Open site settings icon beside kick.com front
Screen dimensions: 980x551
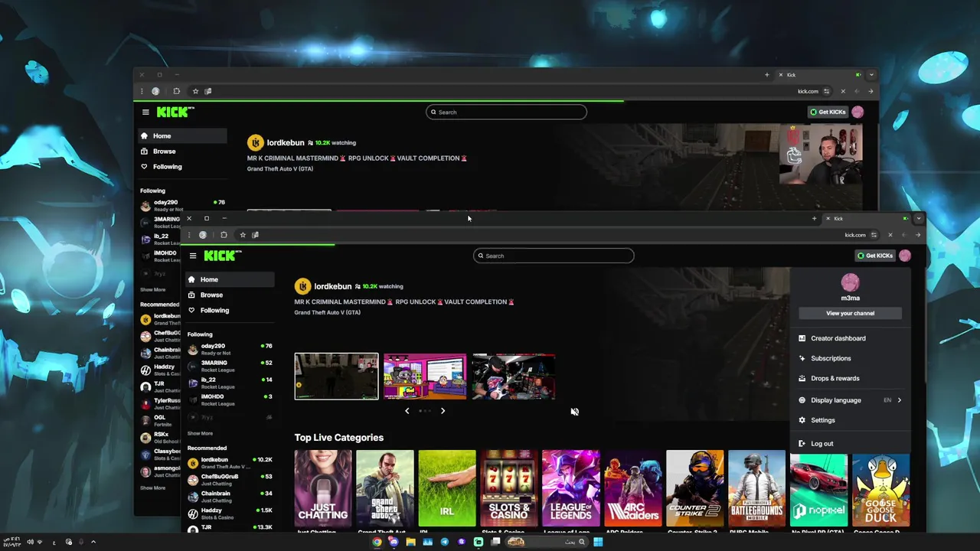tap(874, 235)
